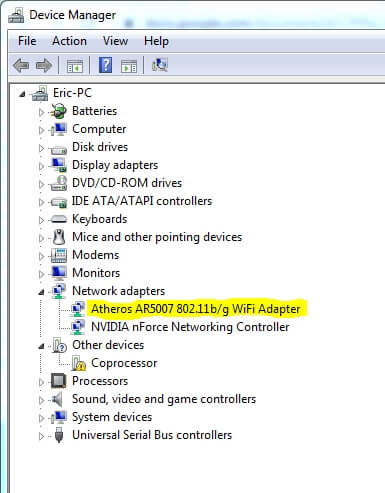Image resolution: width=385 pixels, height=493 pixels.
Task: Expand the Modems node arrow
Action: click(x=41, y=256)
